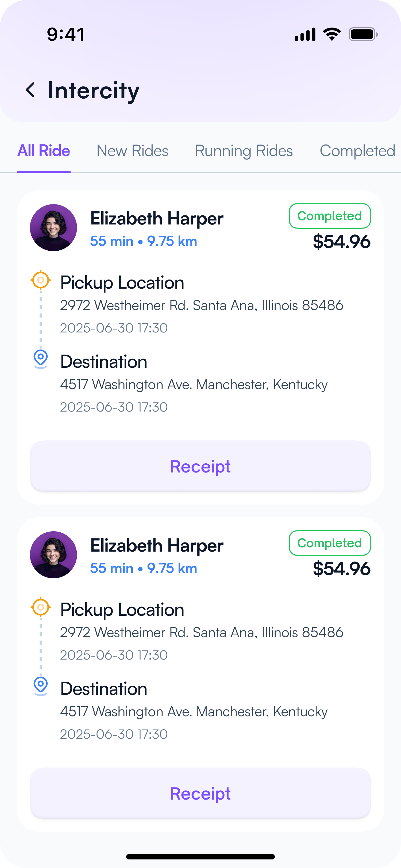Switch to the Completed tab

click(357, 151)
